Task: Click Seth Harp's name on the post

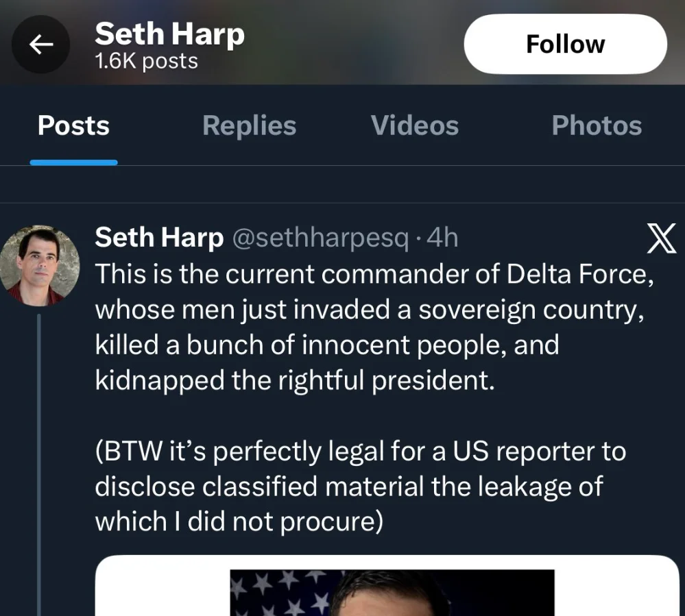Action: pos(159,238)
